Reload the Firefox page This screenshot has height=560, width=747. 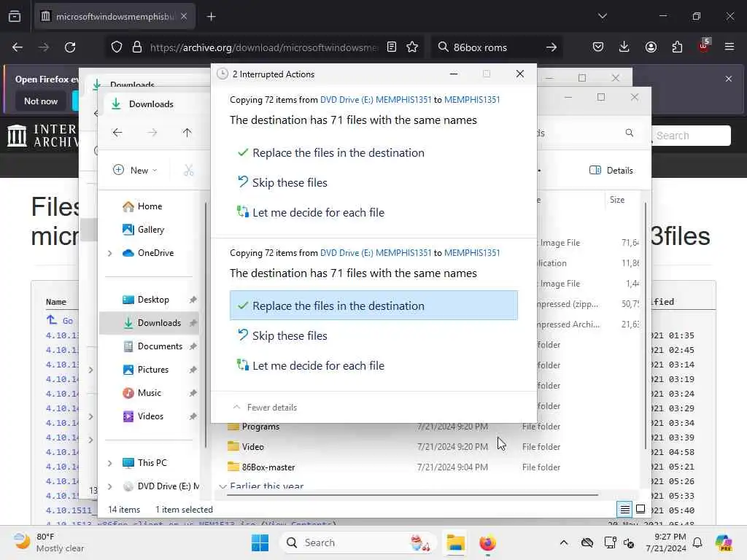coord(70,47)
